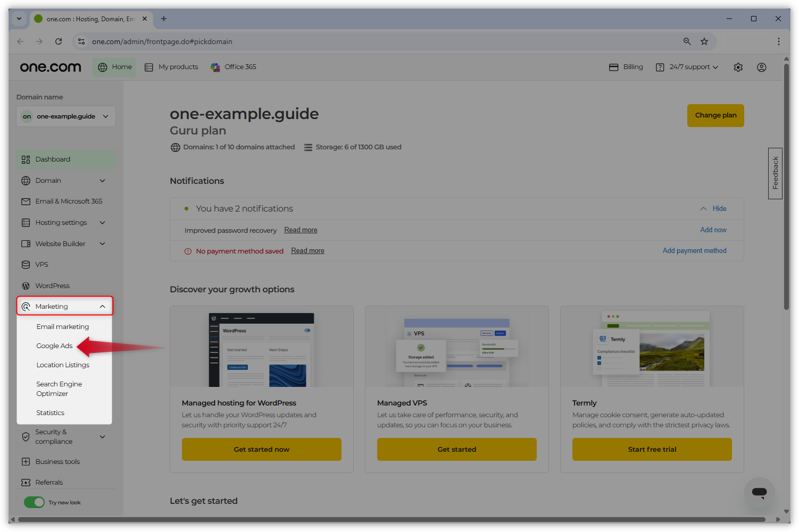Open Statistics under Marketing
799x532 pixels.
point(50,412)
